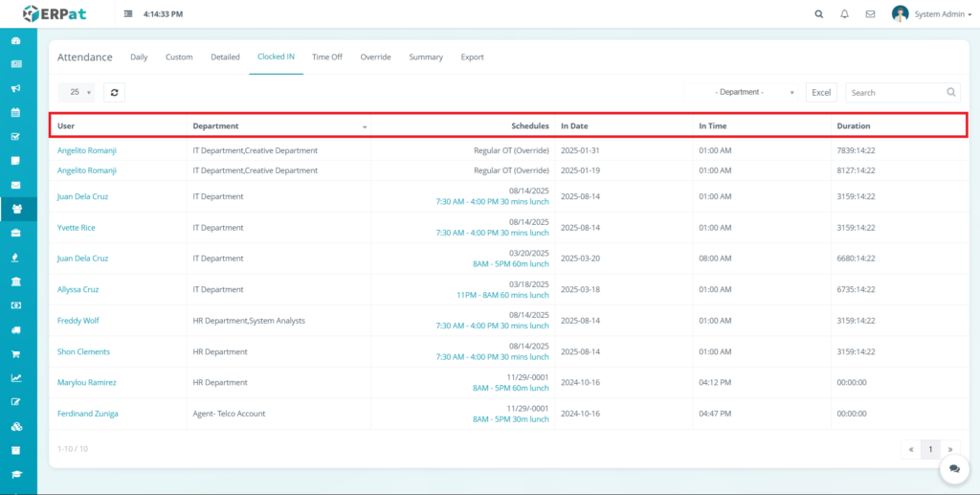Click the calendar icon in the sidebar
The height and width of the screenshot is (495, 980).
pyautogui.click(x=15, y=112)
